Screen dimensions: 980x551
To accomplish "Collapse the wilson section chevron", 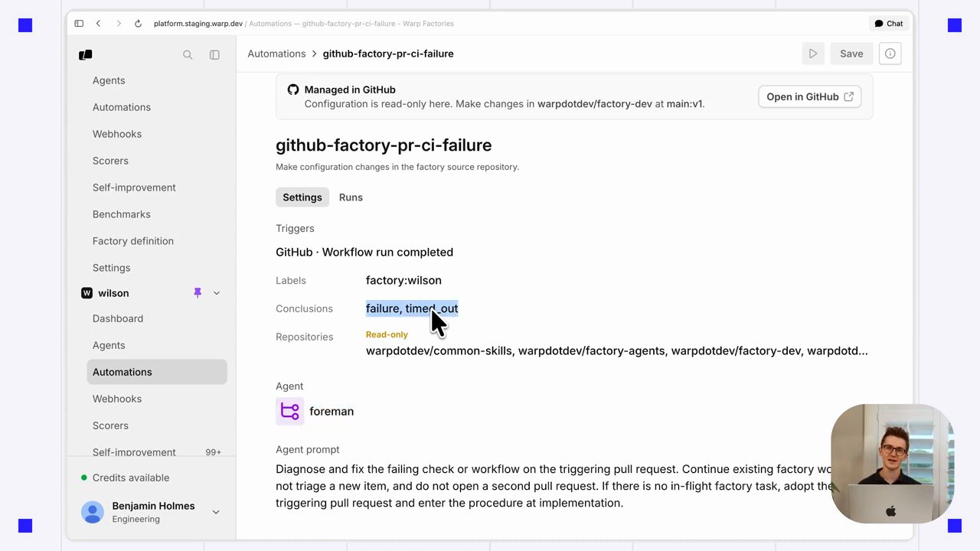I will click(x=217, y=293).
